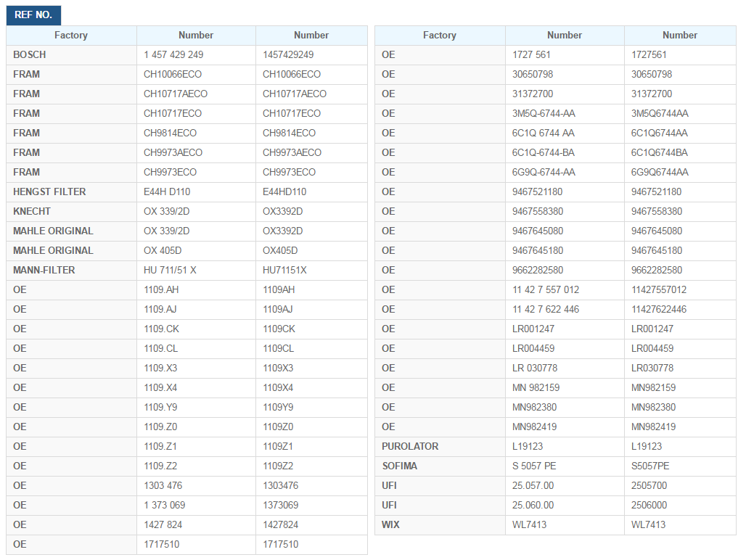The image size is (746, 560).
Task: Click HENGST FILTER factory name
Action: coord(49,192)
